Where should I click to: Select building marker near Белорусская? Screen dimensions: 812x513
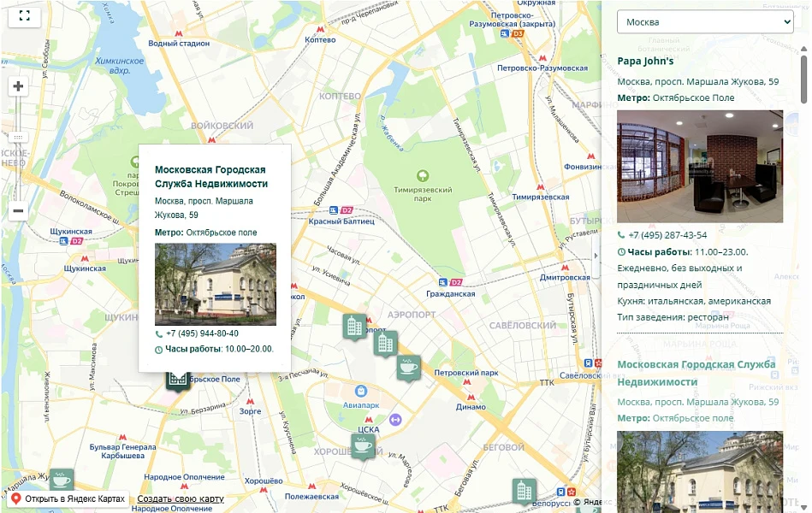point(524,490)
